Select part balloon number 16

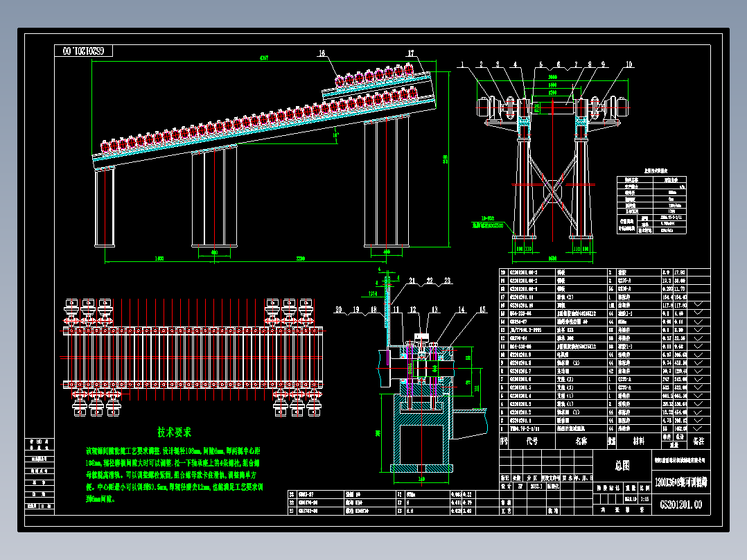(322, 53)
